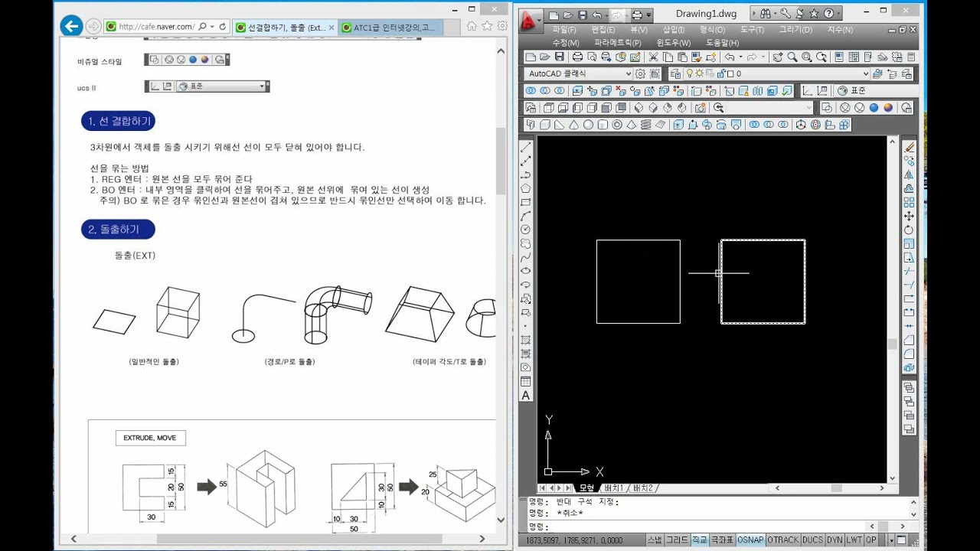
Task: Click the Save disk icon in standard toolbar
Action: (560, 57)
